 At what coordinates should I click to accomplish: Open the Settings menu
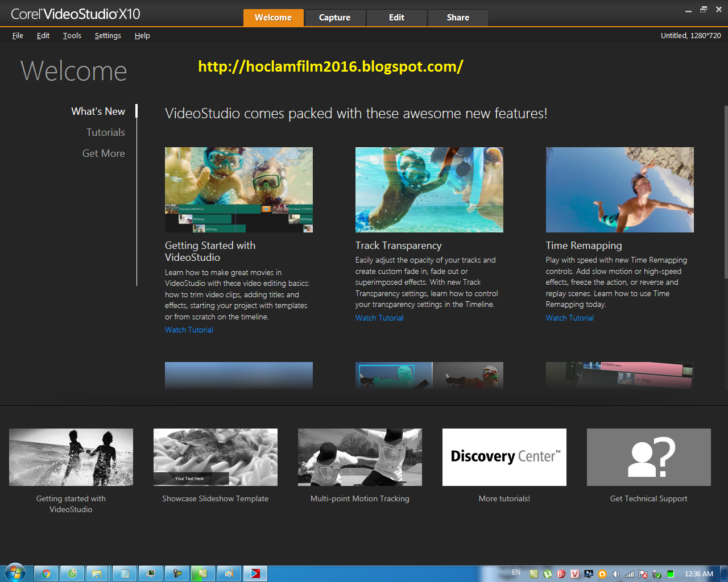point(107,35)
